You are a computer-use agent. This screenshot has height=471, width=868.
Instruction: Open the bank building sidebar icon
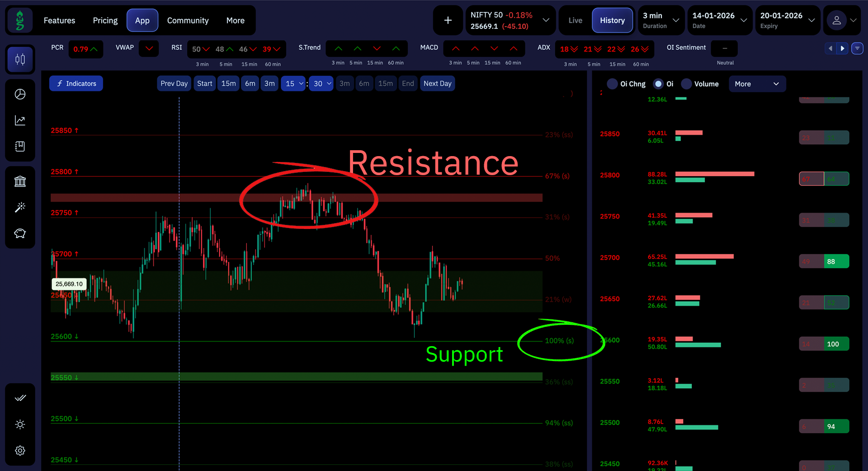pos(20,181)
